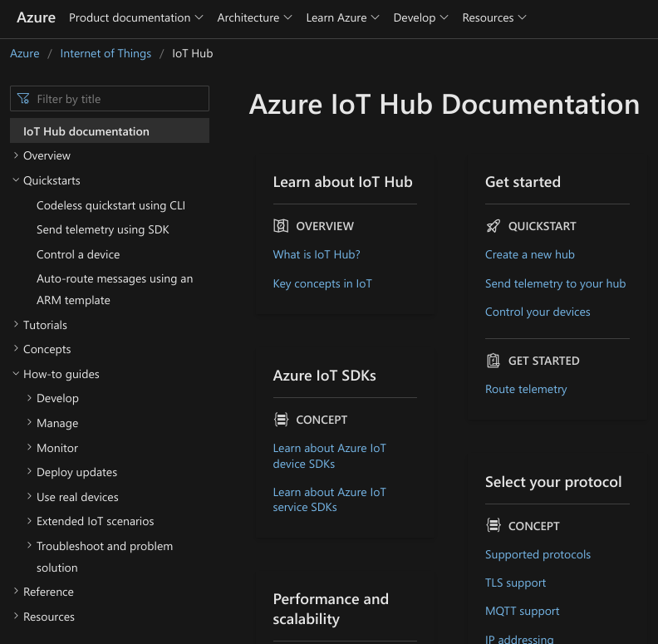Select 'Codeless quickstart using CLI' in sidebar

tap(110, 205)
